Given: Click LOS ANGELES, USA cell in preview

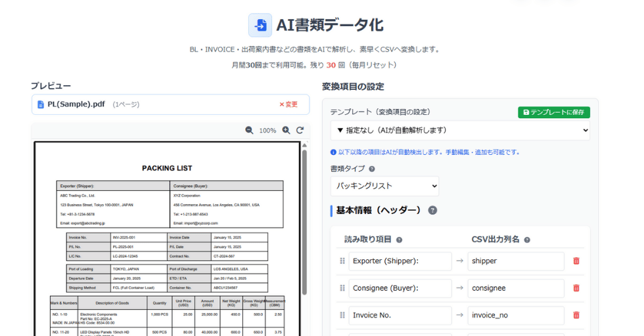Looking at the screenshot, I should pyautogui.click(x=231, y=269).
